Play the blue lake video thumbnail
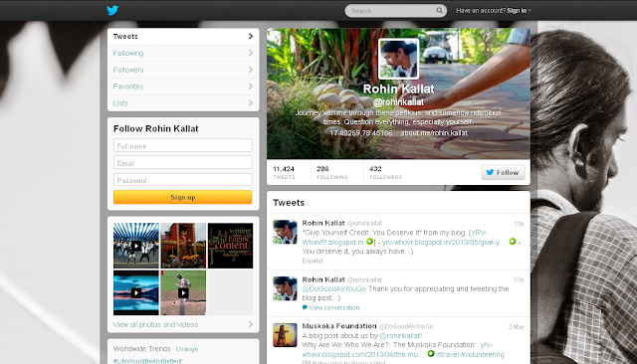 click(136, 292)
